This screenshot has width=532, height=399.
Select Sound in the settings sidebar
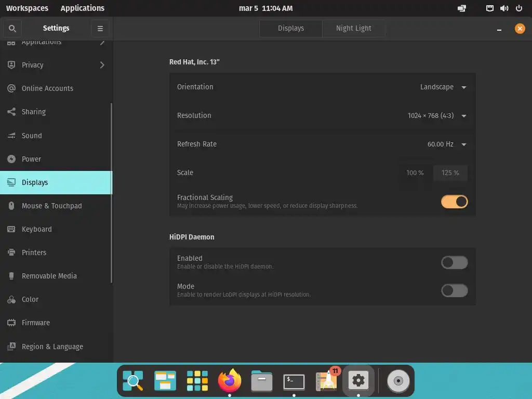point(56,136)
